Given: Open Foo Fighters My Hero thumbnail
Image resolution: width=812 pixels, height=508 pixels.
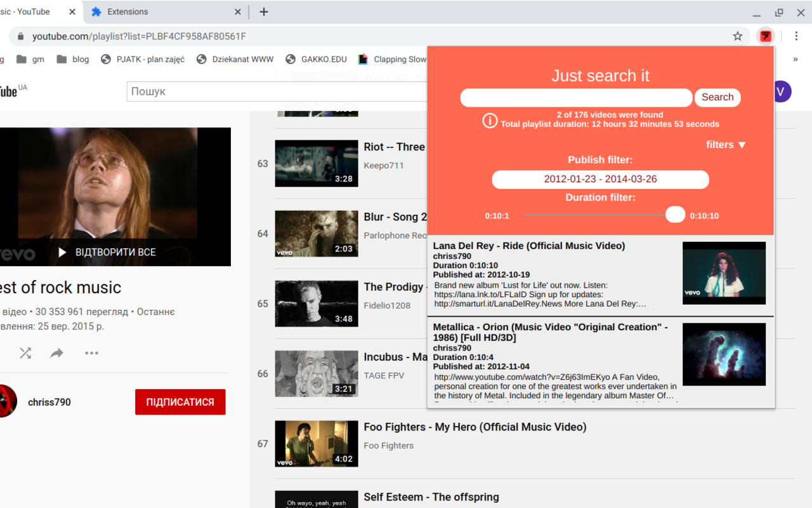Looking at the screenshot, I should point(317,444).
